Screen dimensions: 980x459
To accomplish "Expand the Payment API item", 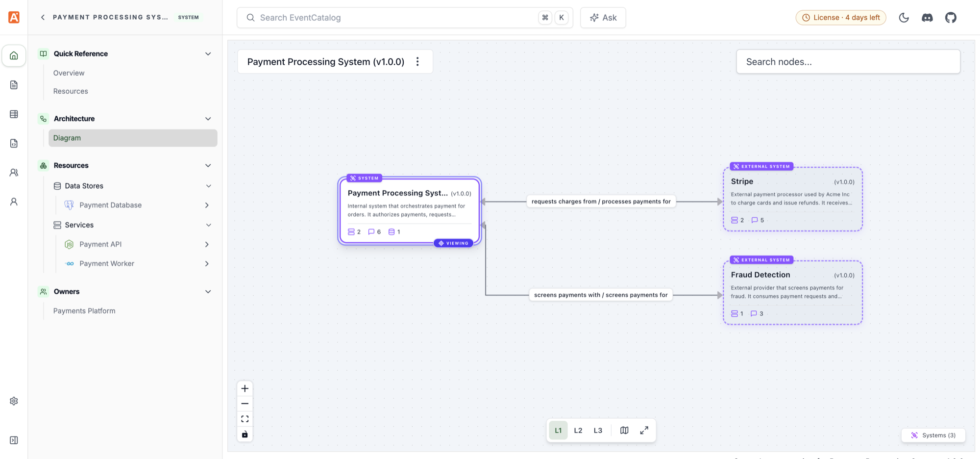I will 207,244.
